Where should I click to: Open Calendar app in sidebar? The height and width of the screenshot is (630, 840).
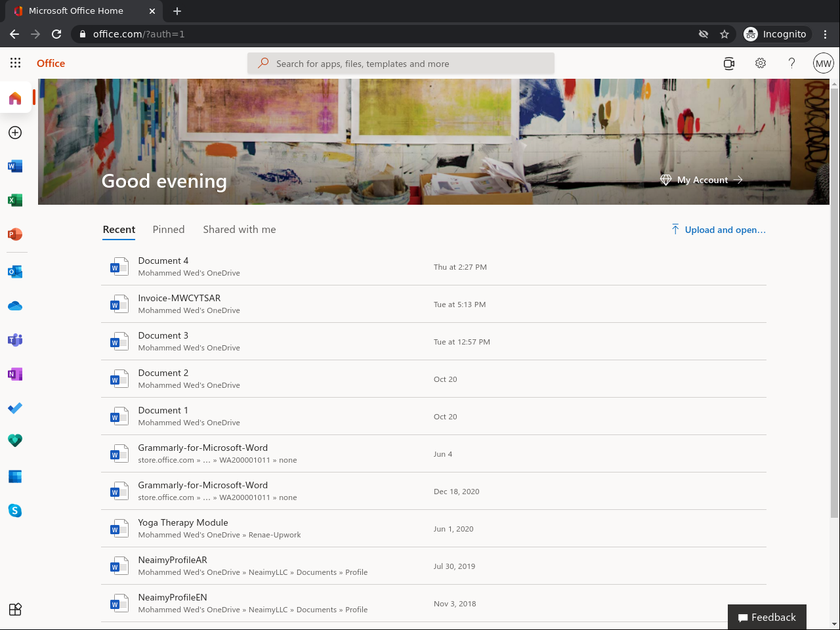tap(15, 476)
